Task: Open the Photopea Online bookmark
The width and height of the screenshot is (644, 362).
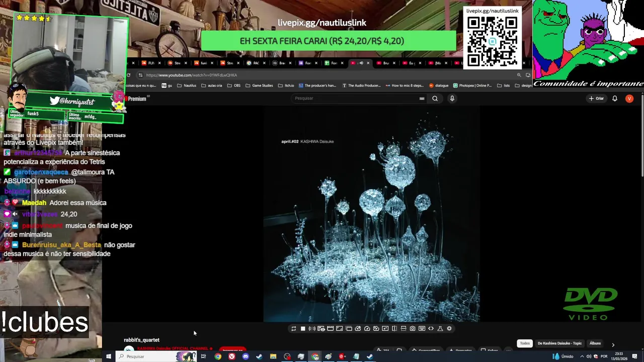Action: click(x=472, y=85)
